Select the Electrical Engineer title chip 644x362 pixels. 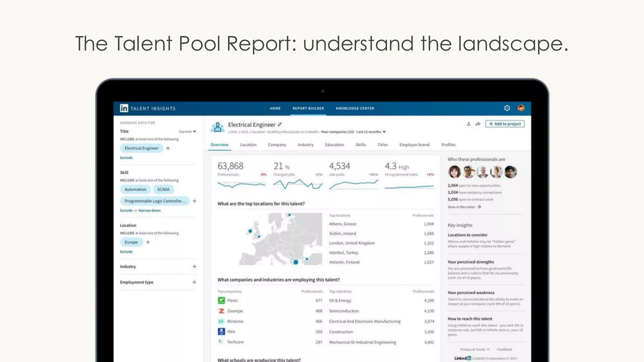(x=142, y=148)
